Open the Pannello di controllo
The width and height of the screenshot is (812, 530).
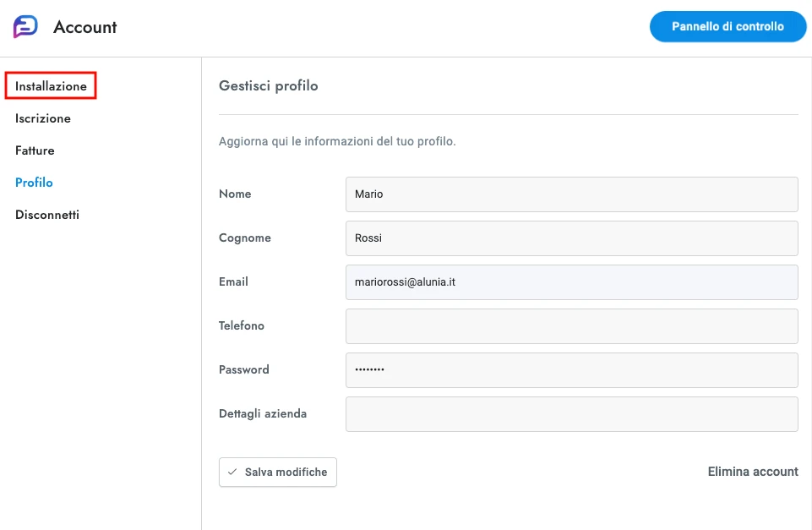(x=728, y=26)
